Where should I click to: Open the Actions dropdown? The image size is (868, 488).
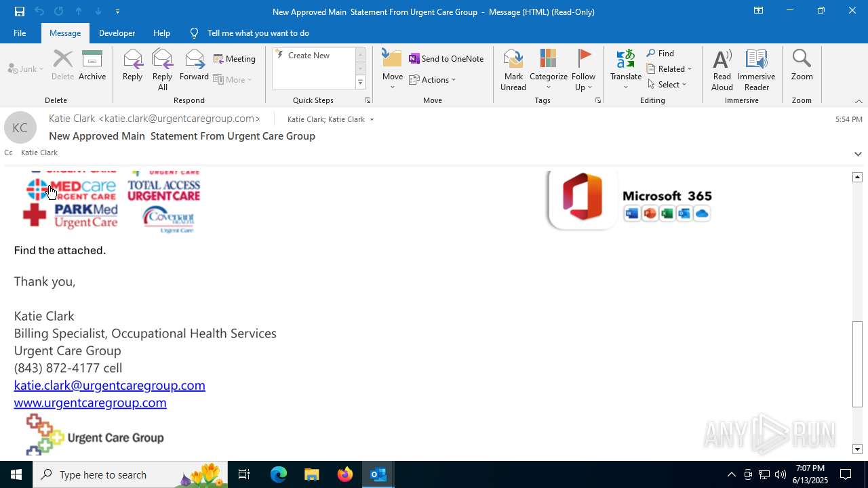(433, 79)
